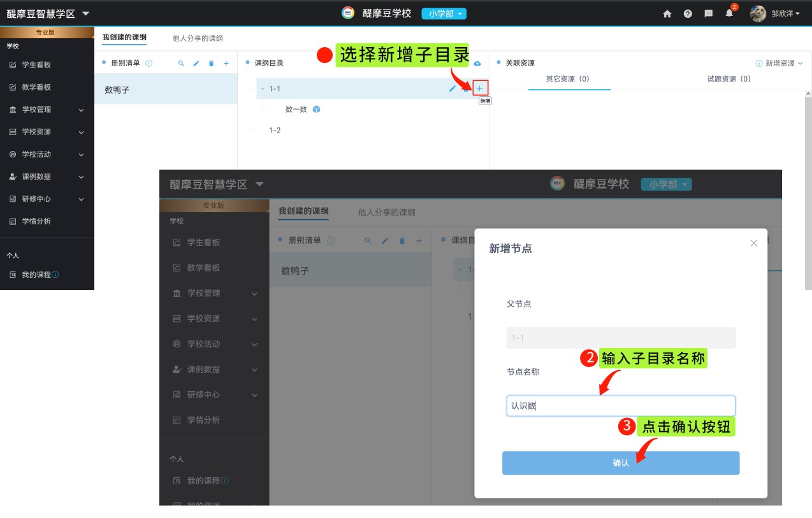Click the cloud upload icon in 课纲目录
Image resolution: width=812 pixels, height=518 pixels.
pos(477,63)
